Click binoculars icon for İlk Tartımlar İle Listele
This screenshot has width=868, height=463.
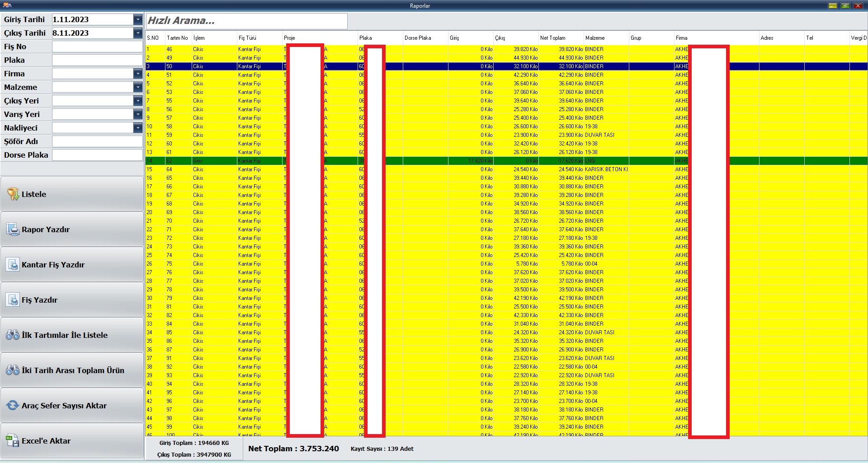pyautogui.click(x=13, y=335)
